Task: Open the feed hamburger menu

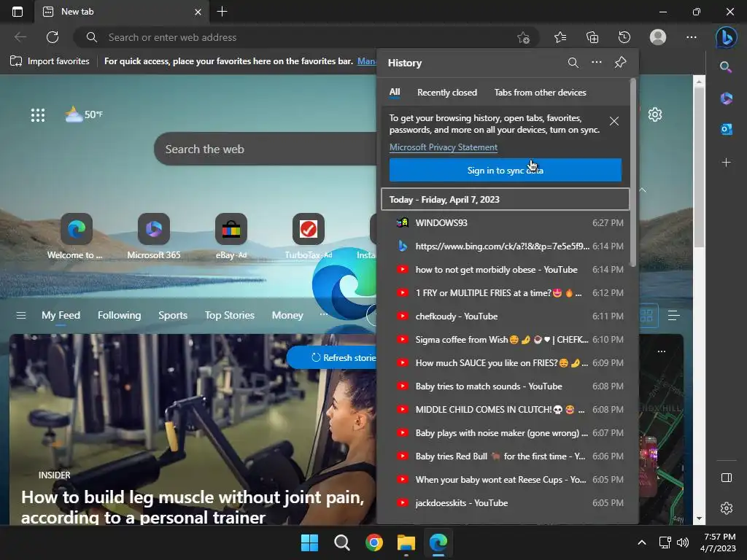Action: click(21, 315)
